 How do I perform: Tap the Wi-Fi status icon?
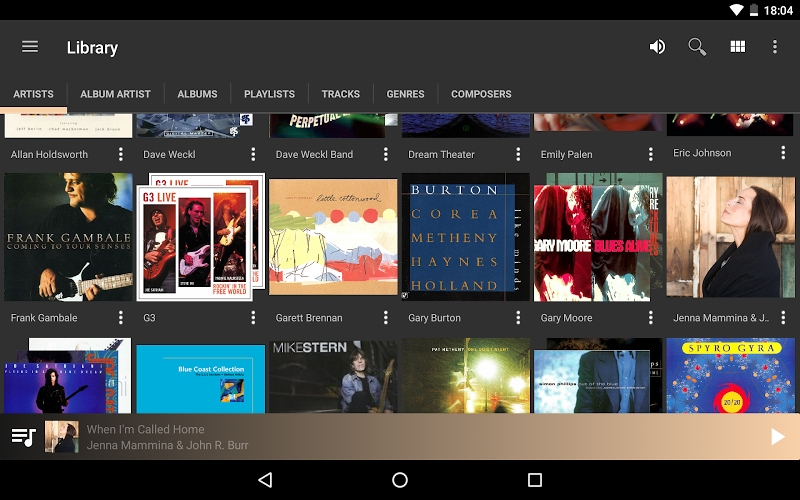point(736,10)
